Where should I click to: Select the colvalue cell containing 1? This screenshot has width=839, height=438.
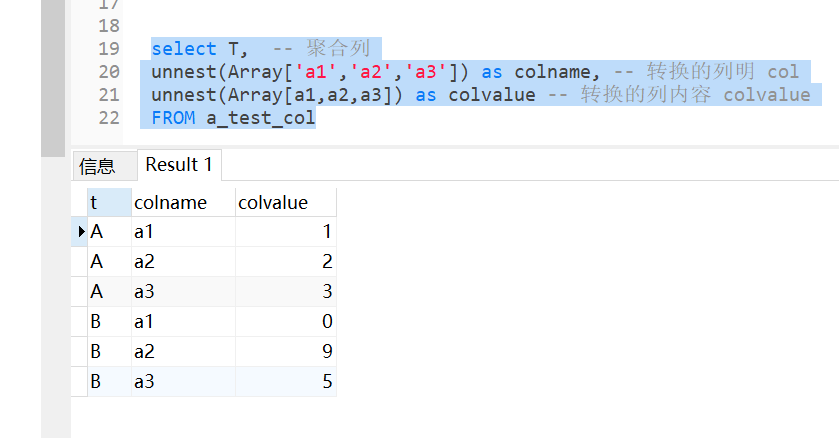[x=285, y=232]
